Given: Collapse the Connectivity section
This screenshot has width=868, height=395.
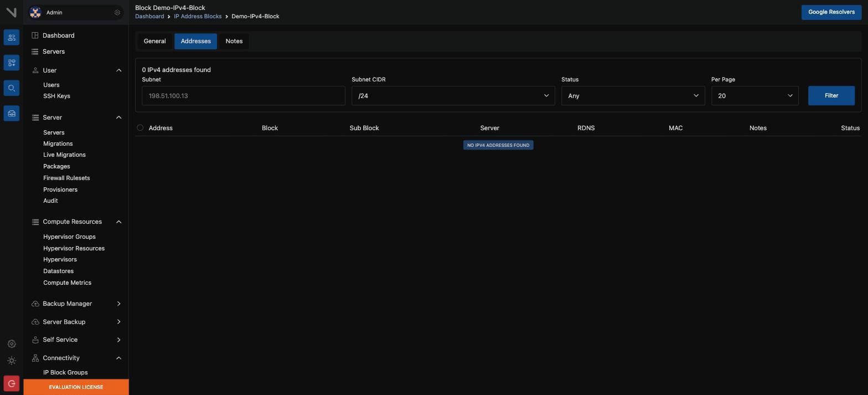Looking at the screenshot, I should 118,358.
